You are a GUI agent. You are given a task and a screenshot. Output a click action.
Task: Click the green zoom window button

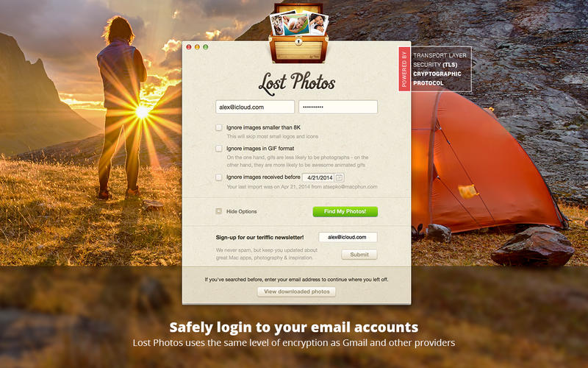click(x=206, y=47)
